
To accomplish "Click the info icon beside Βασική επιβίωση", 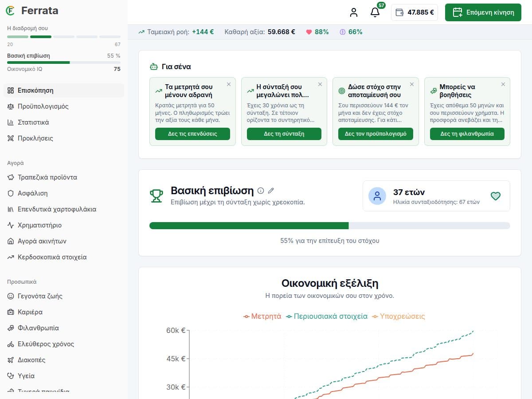I will click(x=261, y=191).
